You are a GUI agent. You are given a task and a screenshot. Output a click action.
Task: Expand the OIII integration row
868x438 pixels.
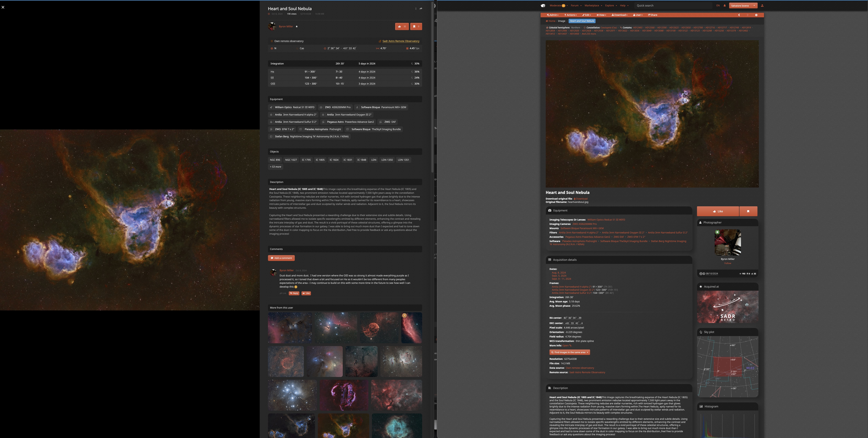point(345,84)
